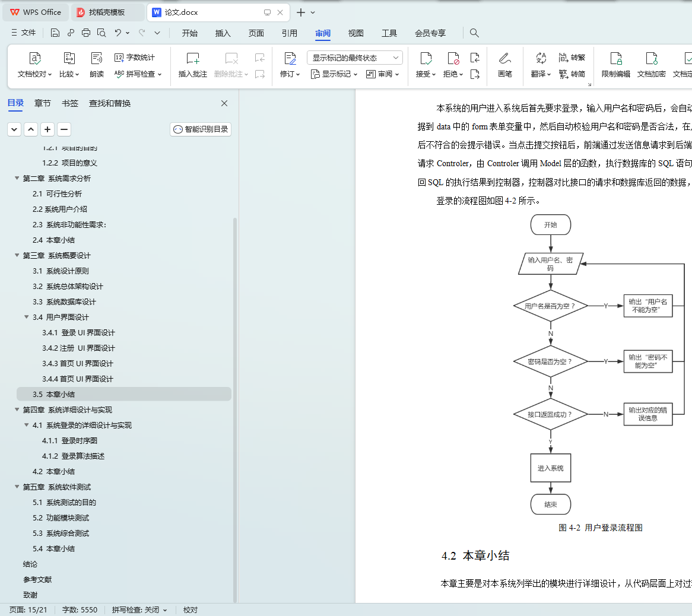Undo the last action
This screenshot has width=692, height=616.
pos(118,33)
